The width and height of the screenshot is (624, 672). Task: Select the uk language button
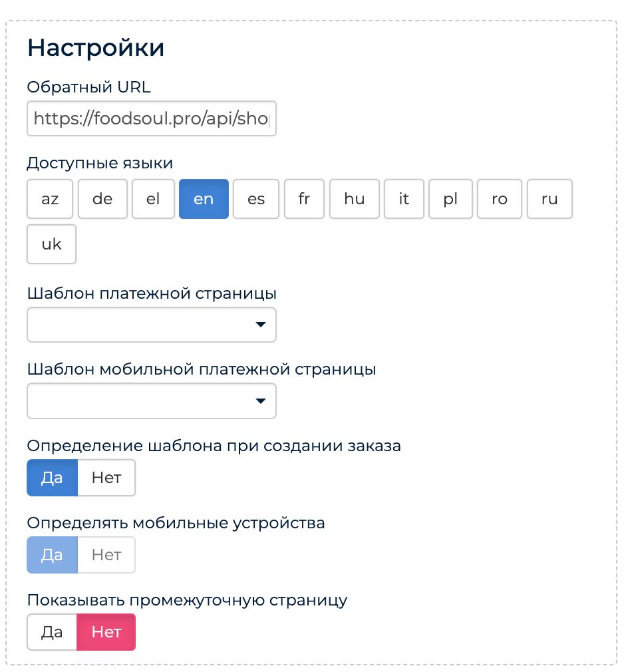tap(51, 244)
